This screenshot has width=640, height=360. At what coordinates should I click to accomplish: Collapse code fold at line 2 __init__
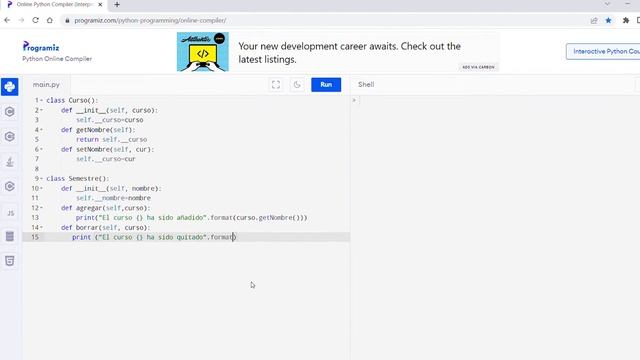tap(41, 110)
